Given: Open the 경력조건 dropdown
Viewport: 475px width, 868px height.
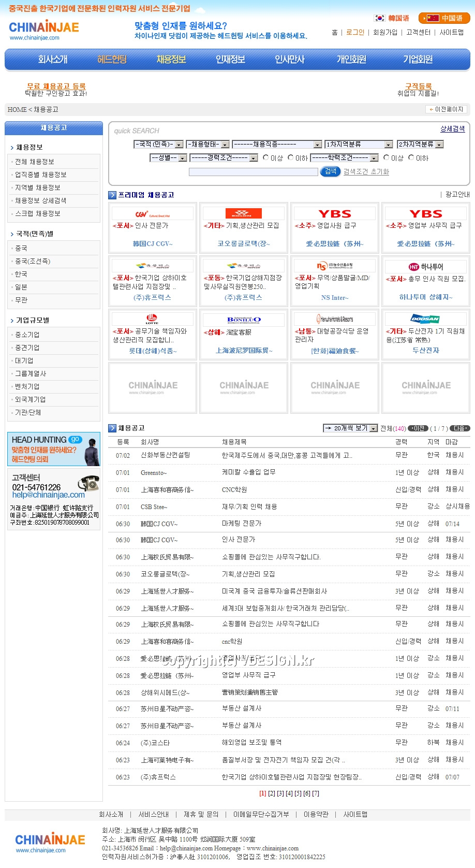Looking at the screenshot, I should tap(224, 157).
